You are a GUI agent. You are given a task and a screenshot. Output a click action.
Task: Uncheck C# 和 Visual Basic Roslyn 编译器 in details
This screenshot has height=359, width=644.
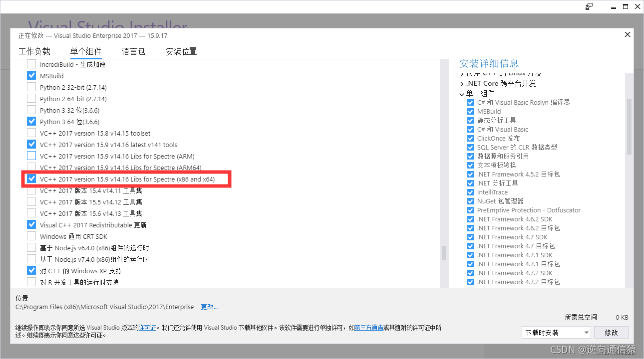(470, 102)
